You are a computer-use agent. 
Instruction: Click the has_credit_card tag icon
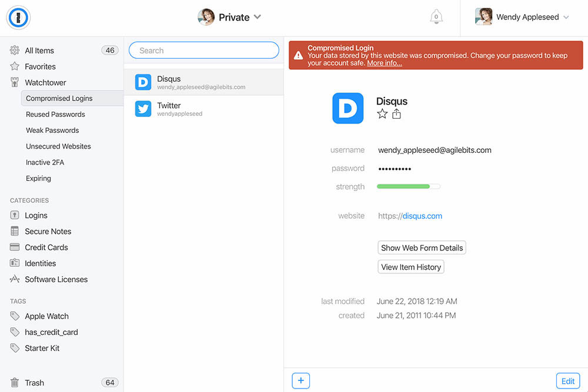tap(15, 332)
